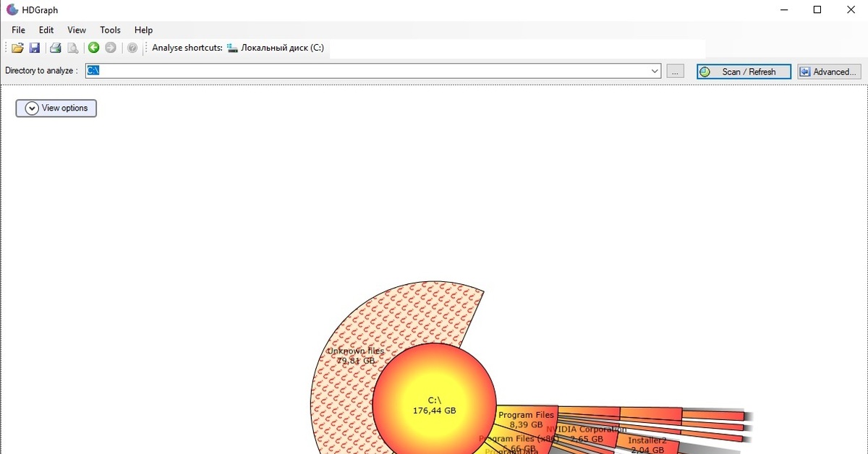This screenshot has width=868, height=454.
Task: Select the C:\ 176,44 GB center circle
Action: pyautogui.click(x=434, y=405)
